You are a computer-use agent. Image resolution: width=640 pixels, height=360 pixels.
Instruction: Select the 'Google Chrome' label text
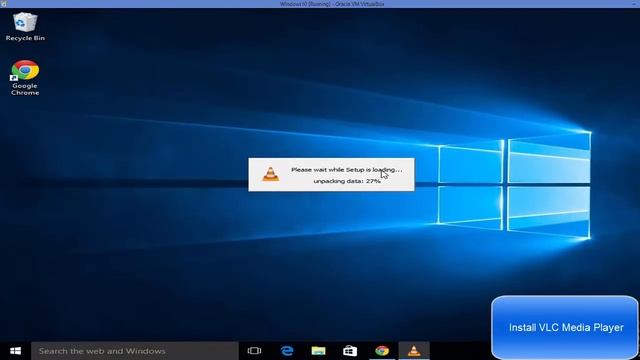[x=25, y=89]
